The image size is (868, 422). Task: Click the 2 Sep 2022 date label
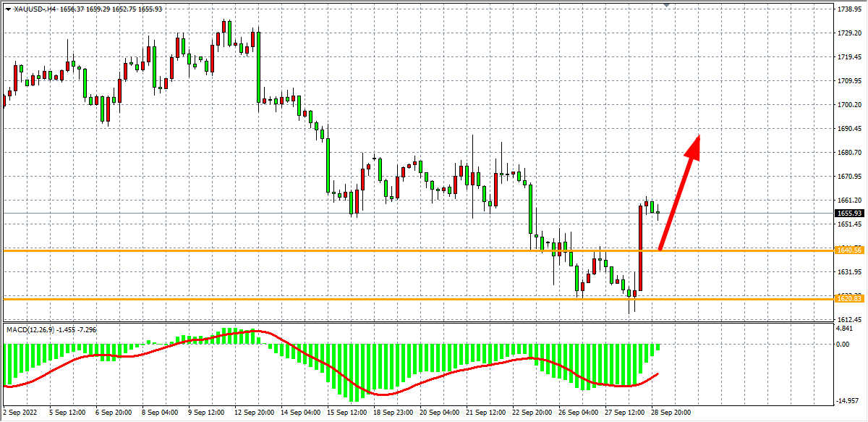20,413
